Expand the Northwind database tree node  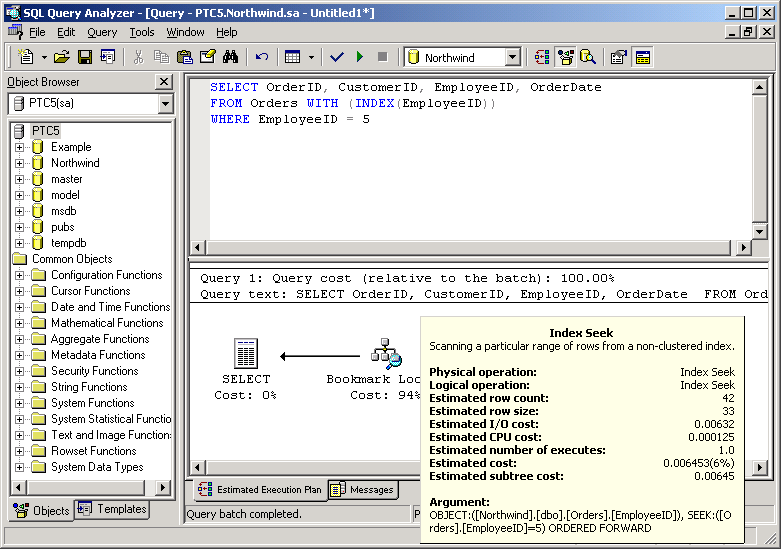[x=19, y=163]
